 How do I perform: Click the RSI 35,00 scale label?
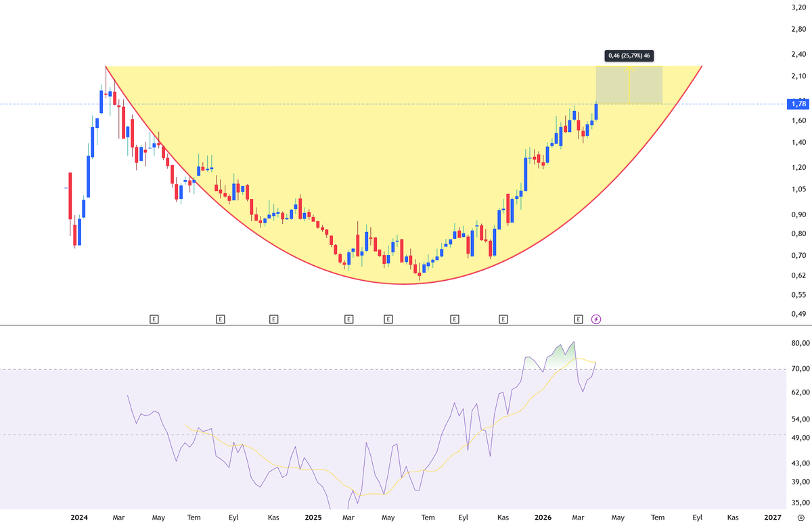coord(800,503)
